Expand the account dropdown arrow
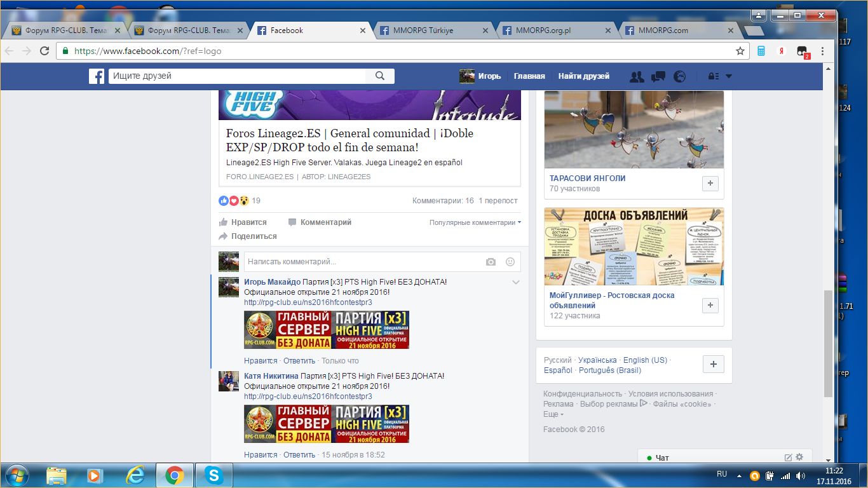 pos(729,76)
